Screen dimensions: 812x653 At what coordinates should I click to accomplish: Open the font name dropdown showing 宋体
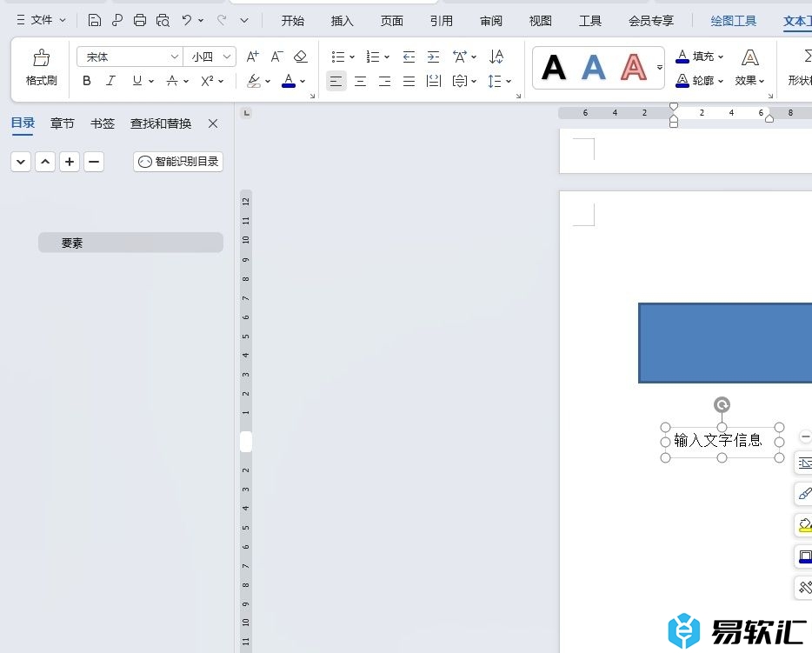pos(130,57)
